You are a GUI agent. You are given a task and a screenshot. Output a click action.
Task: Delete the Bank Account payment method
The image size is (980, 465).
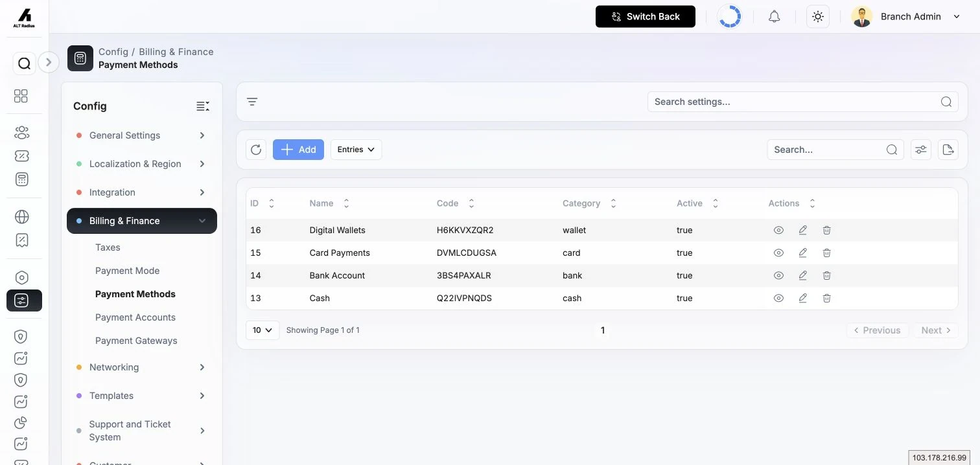tap(827, 275)
